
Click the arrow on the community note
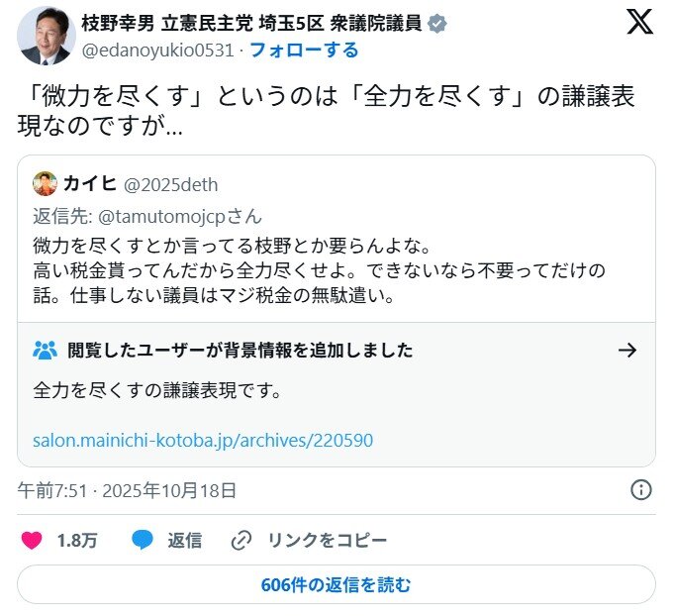click(626, 350)
